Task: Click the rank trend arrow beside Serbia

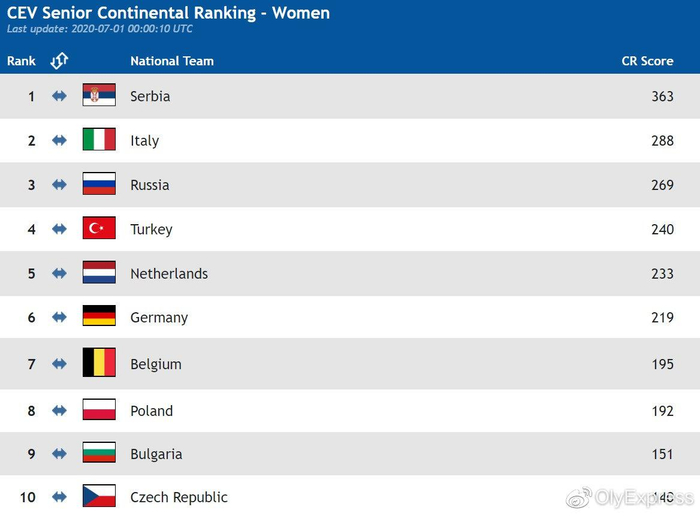Action: tap(59, 96)
